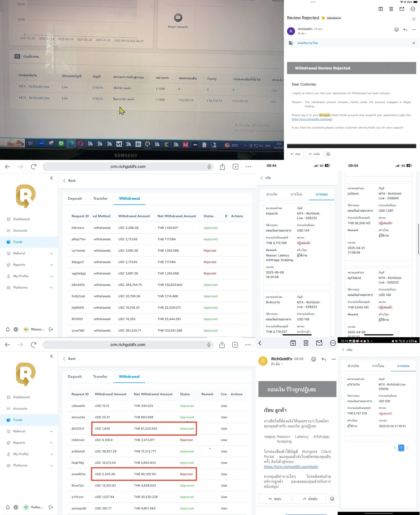This screenshot has width=420, height=515.
Task: Expand Referral menu in the Yodsa CRM sidebar
Action: point(51,431)
